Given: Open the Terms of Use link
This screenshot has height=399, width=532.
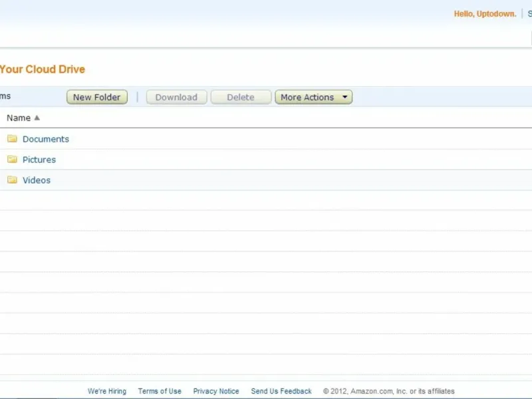Looking at the screenshot, I should tap(160, 391).
